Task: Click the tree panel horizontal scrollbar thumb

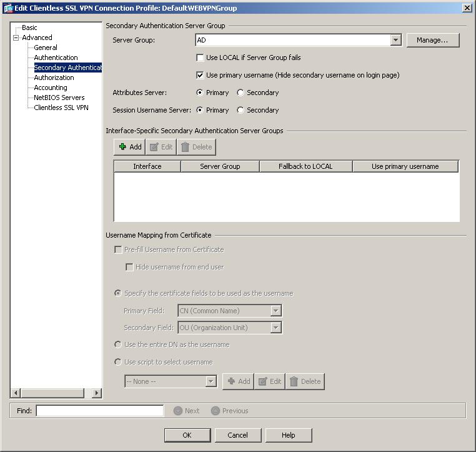Action: pyautogui.click(x=52, y=393)
